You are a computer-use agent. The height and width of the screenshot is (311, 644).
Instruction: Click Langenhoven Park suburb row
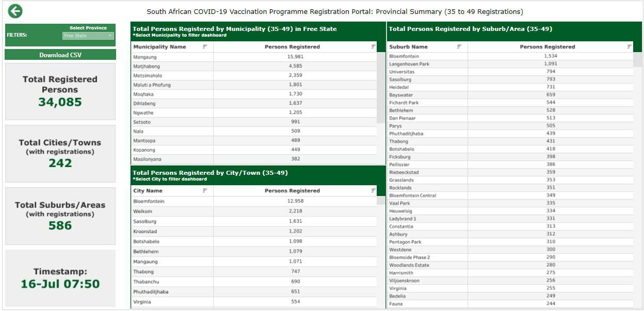point(409,64)
